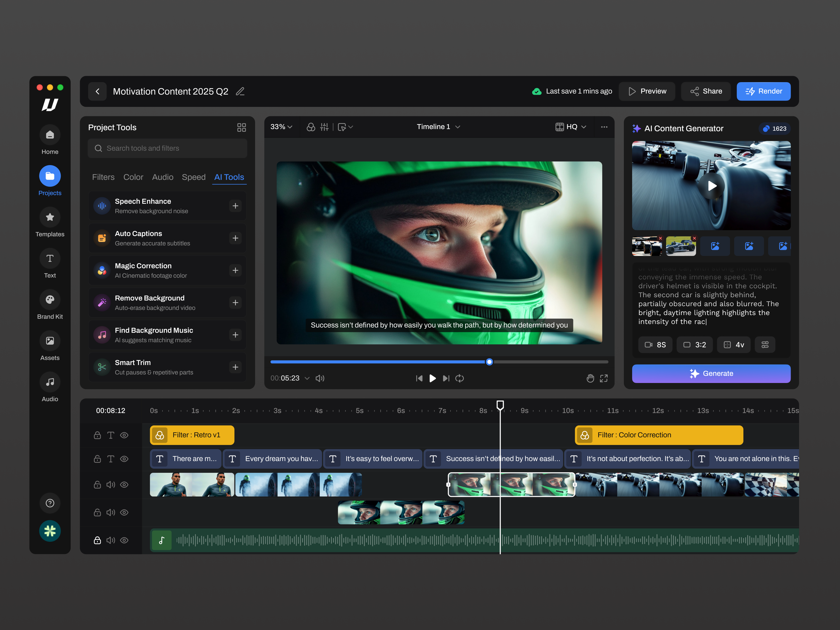Switch to the AI Tools tab
The width and height of the screenshot is (840, 630).
coord(229,177)
